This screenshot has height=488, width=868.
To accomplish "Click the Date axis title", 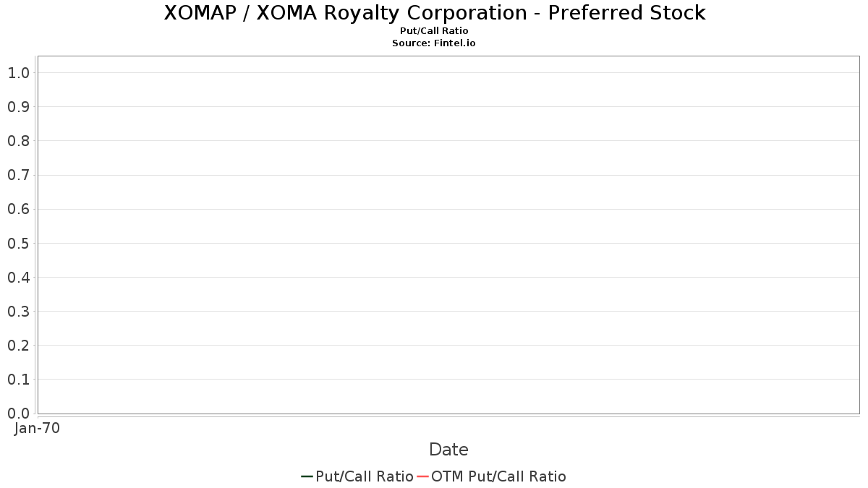I will pos(448,450).
